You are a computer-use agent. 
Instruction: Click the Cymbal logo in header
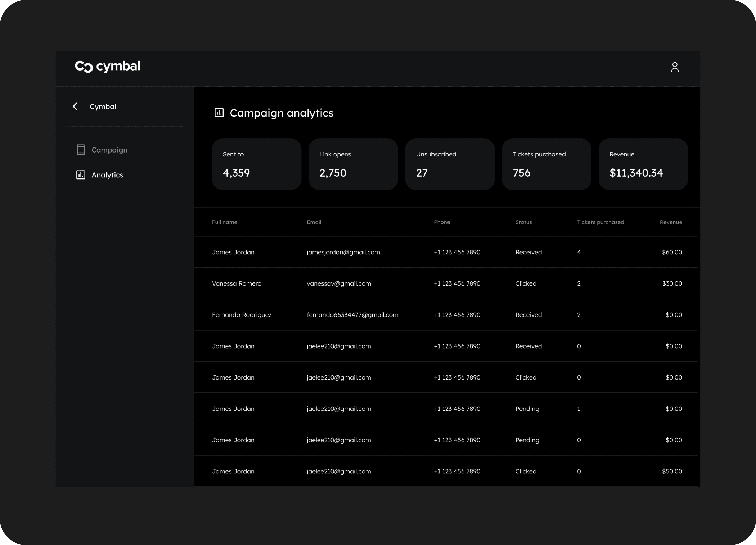pos(107,67)
